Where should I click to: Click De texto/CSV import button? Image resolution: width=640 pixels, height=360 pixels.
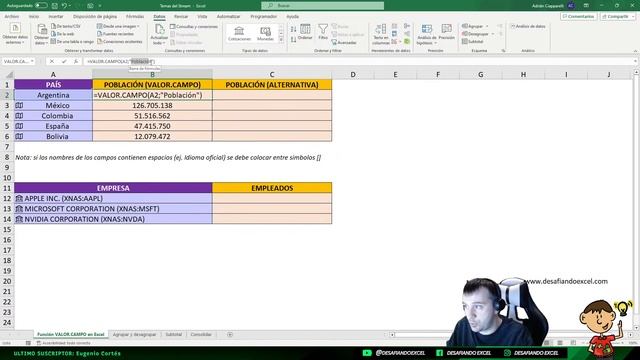66,26
